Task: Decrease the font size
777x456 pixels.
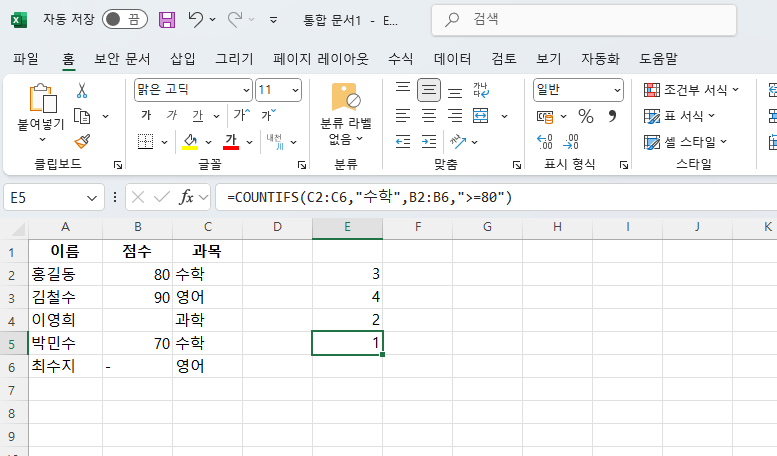Action: pos(269,115)
